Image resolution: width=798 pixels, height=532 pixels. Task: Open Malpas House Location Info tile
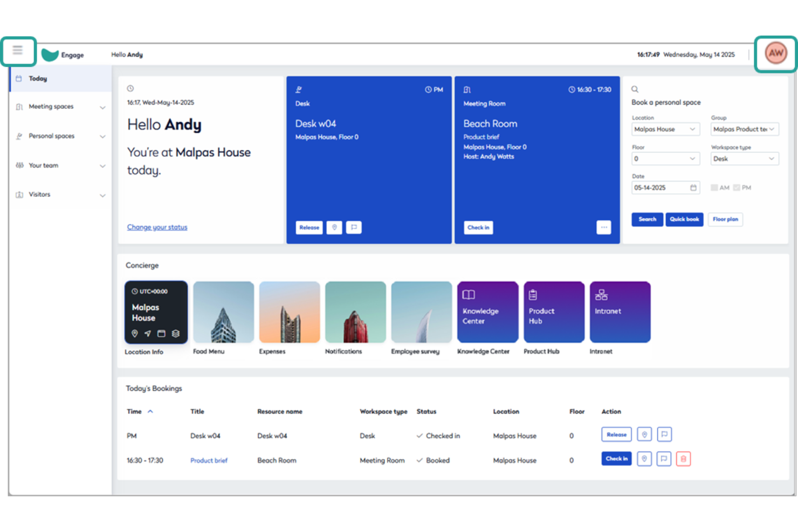click(156, 312)
